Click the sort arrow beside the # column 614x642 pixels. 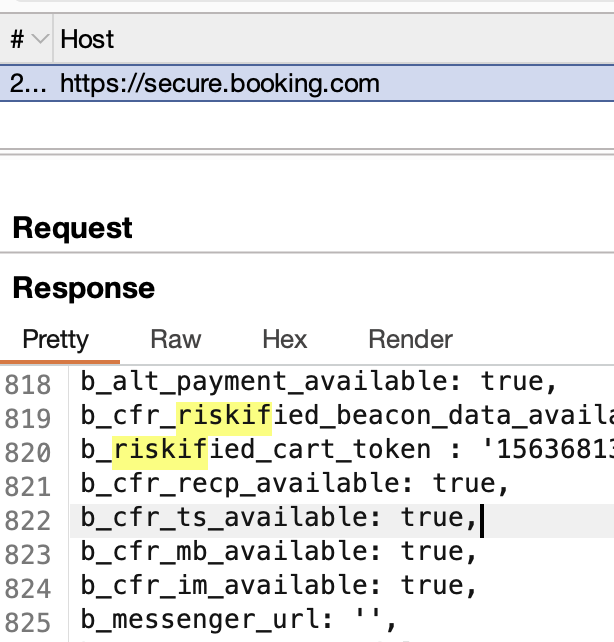pyautogui.click(x=40, y=40)
